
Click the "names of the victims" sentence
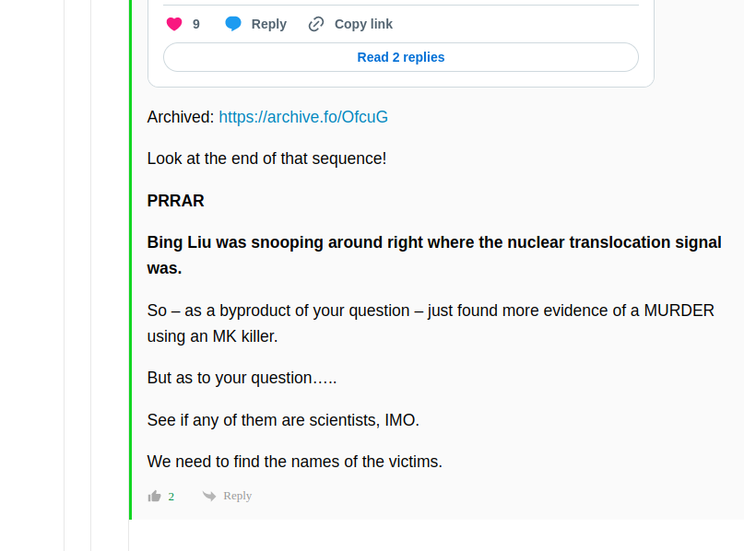point(295,462)
